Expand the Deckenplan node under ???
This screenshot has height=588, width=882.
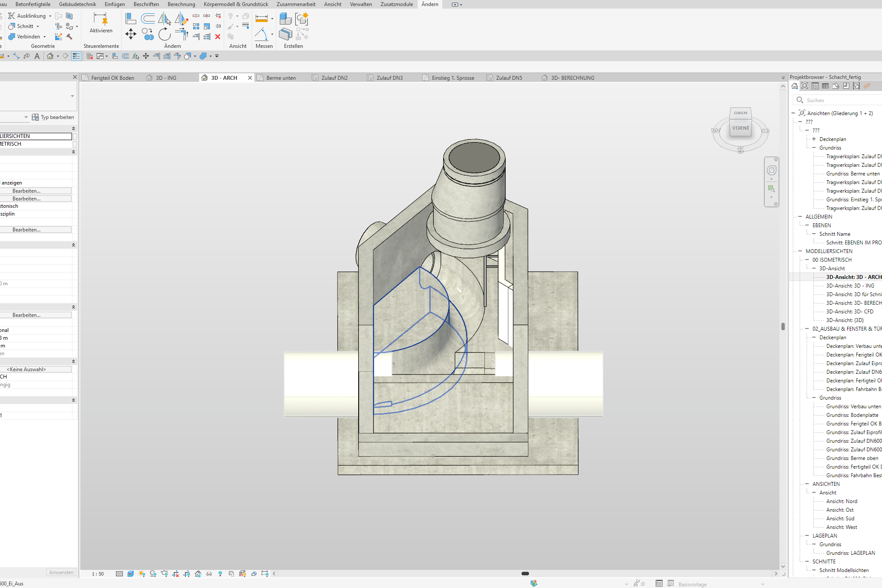pos(814,139)
